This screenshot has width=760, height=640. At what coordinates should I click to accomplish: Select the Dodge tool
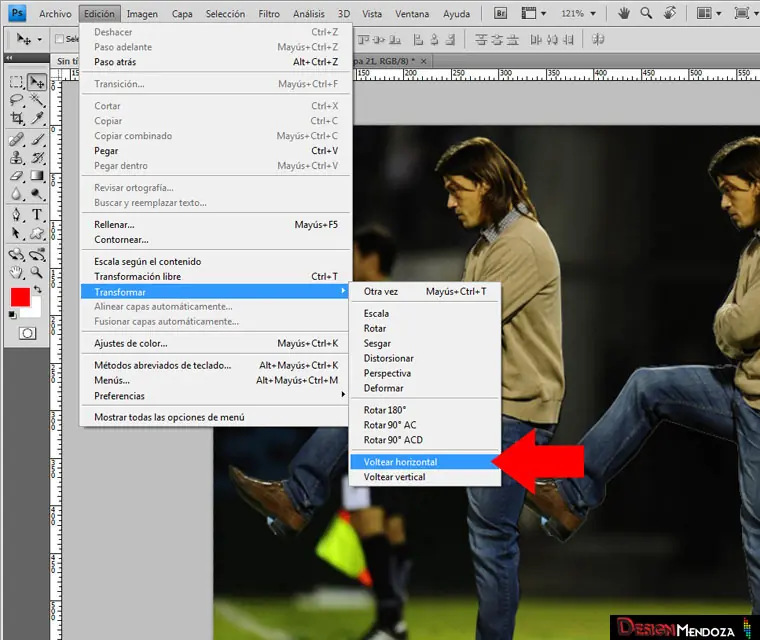37,194
